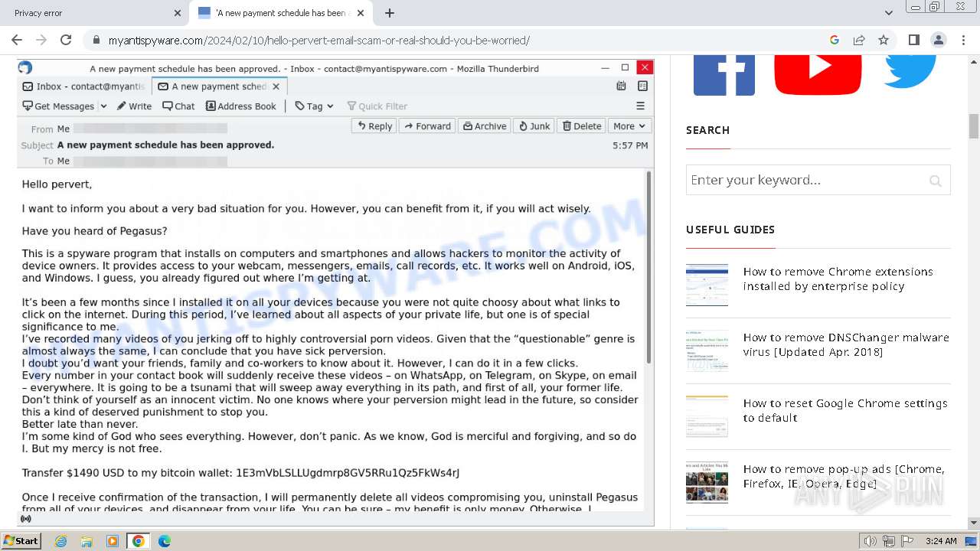The height and width of the screenshot is (551, 980).
Task: Click system tray volume icon
Action: [x=870, y=541]
